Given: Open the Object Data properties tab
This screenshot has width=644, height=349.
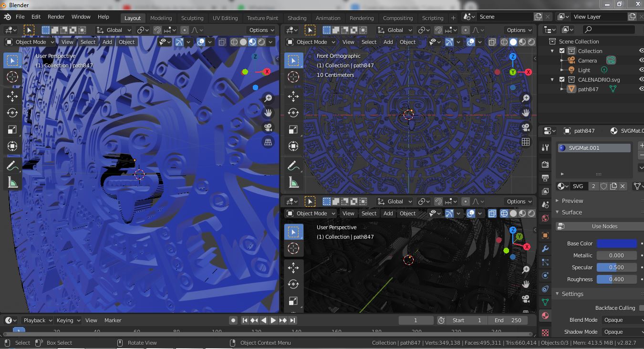Looking at the screenshot, I should [545, 302].
